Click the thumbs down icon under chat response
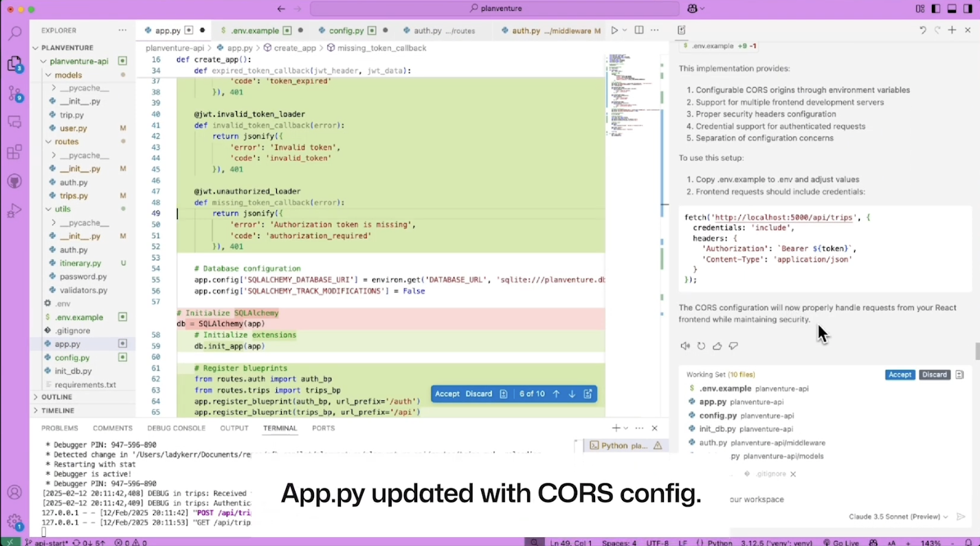This screenshot has height=546, width=980. coord(733,346)
